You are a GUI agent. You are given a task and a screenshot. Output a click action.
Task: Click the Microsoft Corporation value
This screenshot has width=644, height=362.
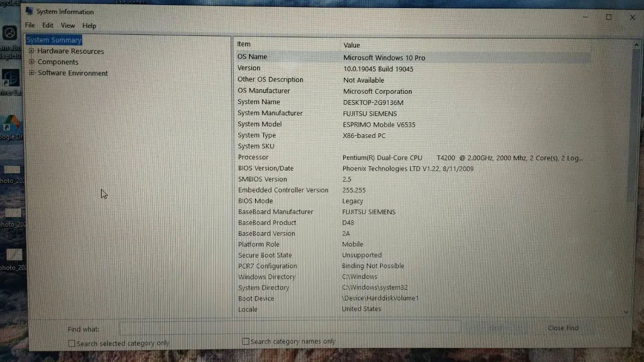point(377,91)
